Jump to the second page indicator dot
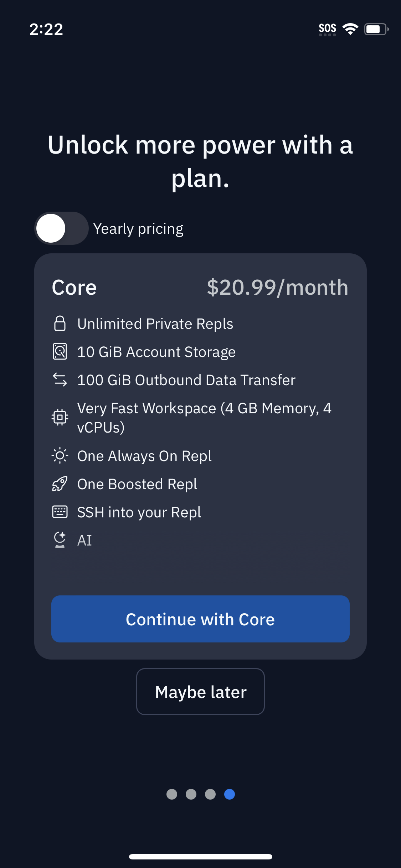 [x=191, y=794]
